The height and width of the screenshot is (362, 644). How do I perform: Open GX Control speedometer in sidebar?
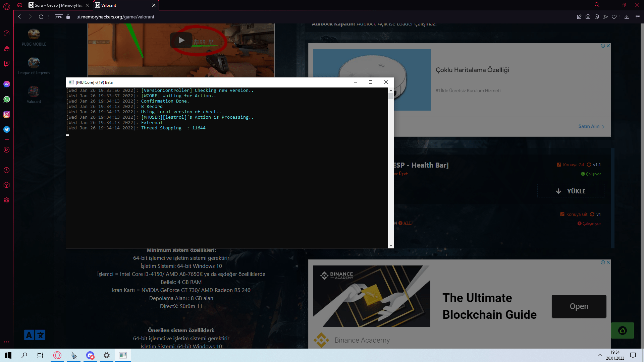click(x=7, y=34)
